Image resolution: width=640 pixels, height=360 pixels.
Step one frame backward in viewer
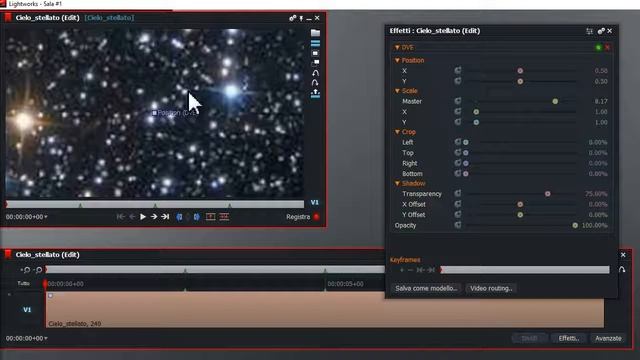pos(132,217)
